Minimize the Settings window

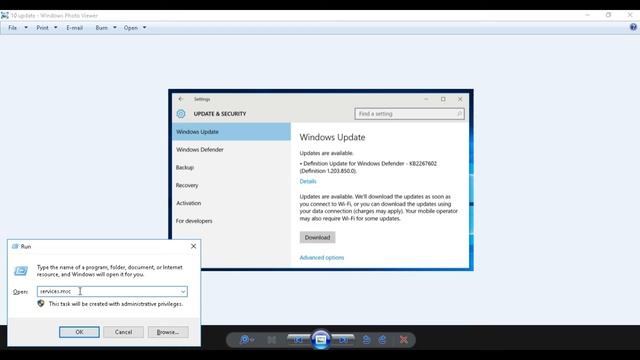pos(426,99)
